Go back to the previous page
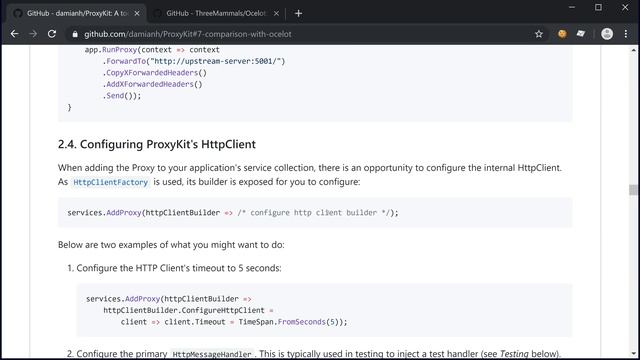This screenshot has height=360, width=640. click(15, 34)
